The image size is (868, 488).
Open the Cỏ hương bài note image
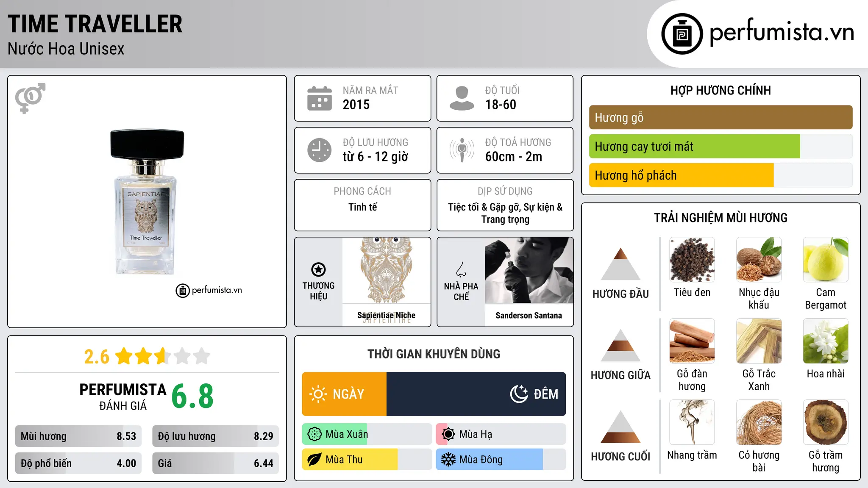(759, 422)
